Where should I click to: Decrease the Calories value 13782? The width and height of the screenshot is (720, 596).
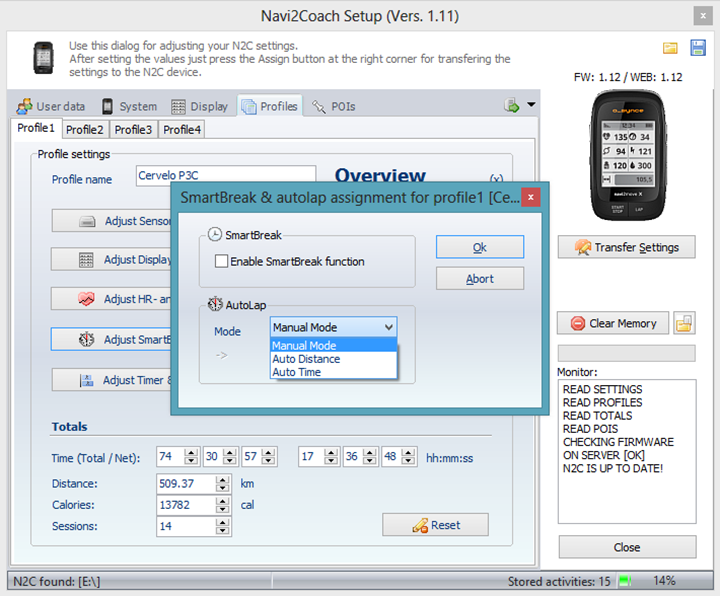click(223, 509)
